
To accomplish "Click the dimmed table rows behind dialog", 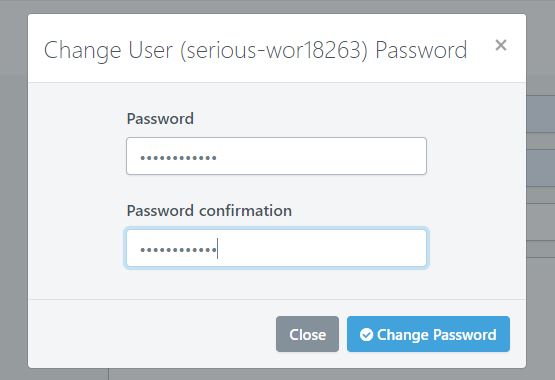I will (540, 177).
